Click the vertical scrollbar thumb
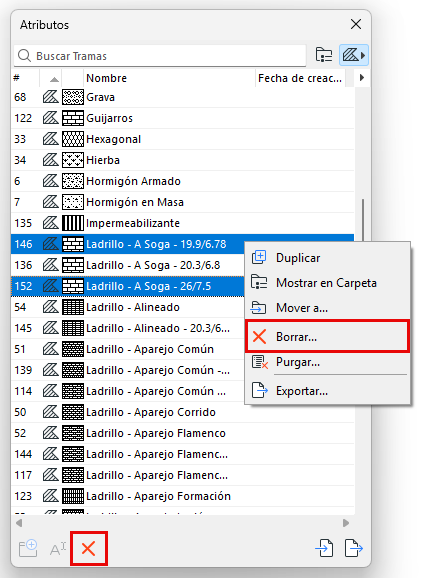Screen dimensions: 422x578 [x=363, y=220]
